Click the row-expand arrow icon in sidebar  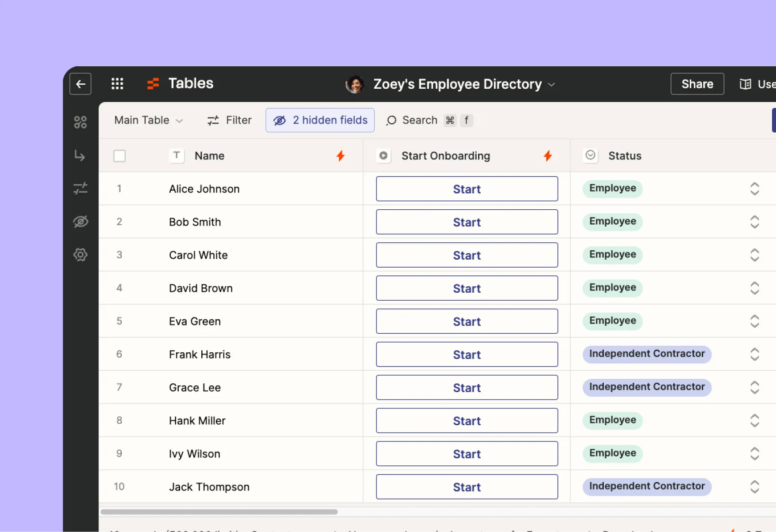[x=80, y=155]
